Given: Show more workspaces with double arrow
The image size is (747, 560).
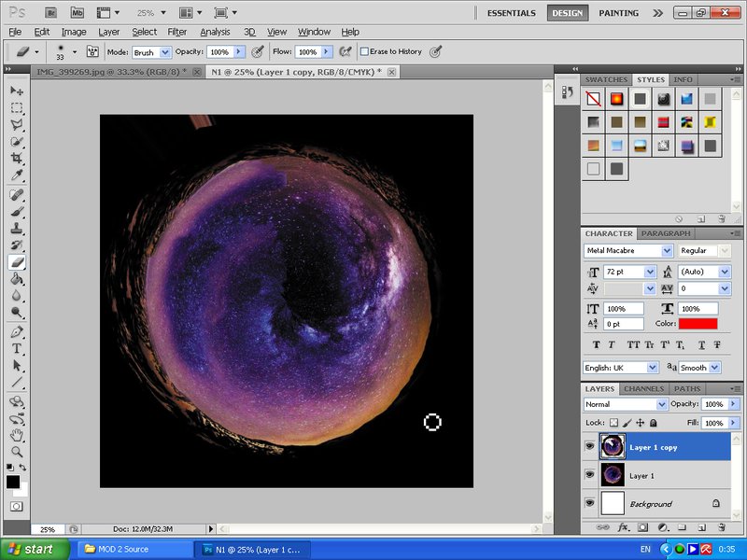Looking at the screenshot, I should click(x=657, y=13).
